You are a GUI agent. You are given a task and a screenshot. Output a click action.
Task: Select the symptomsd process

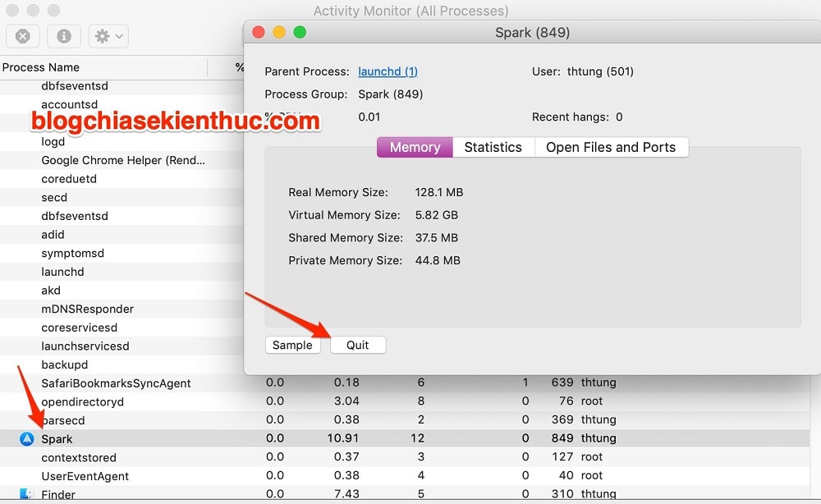(73, 254)
